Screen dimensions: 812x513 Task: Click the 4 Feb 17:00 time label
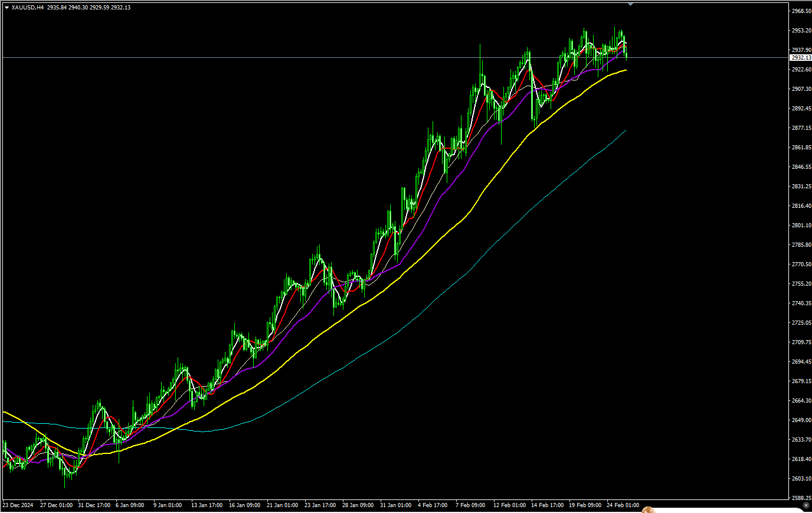point(433,505)
